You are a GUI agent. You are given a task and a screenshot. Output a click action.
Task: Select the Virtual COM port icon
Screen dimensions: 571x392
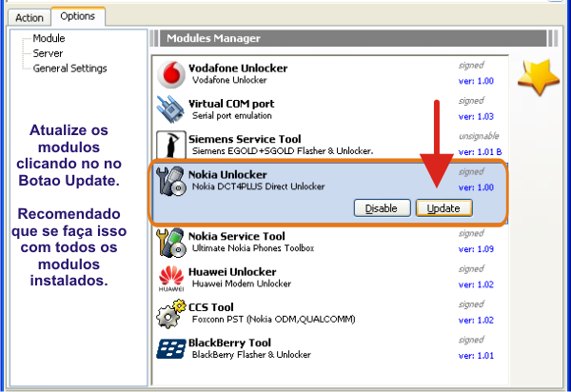coord(171,108)
